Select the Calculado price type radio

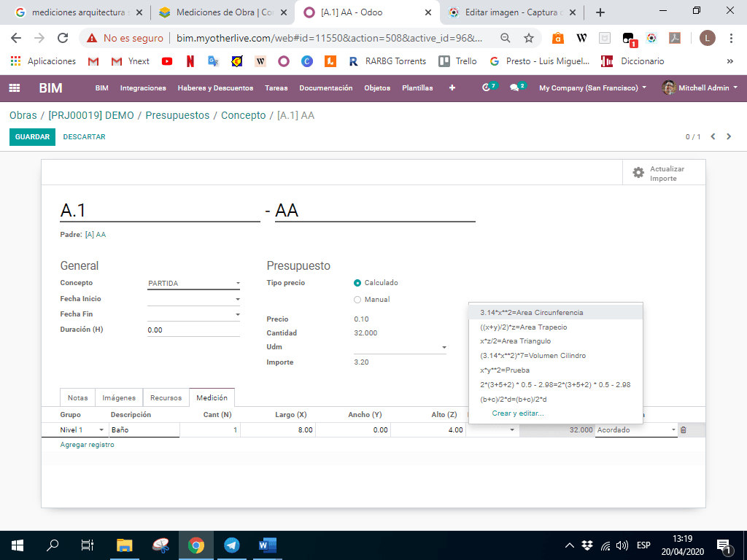pos(357,283)
